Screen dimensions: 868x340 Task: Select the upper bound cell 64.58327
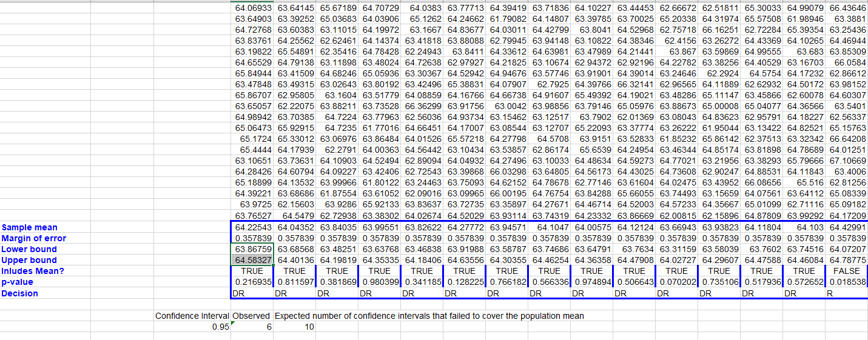[x=252, y=260]
